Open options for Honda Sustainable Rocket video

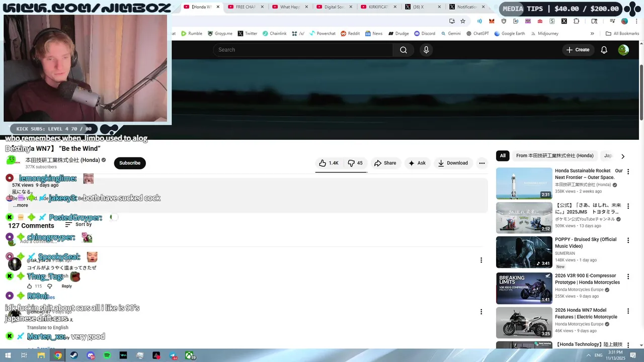click(628, 171)
